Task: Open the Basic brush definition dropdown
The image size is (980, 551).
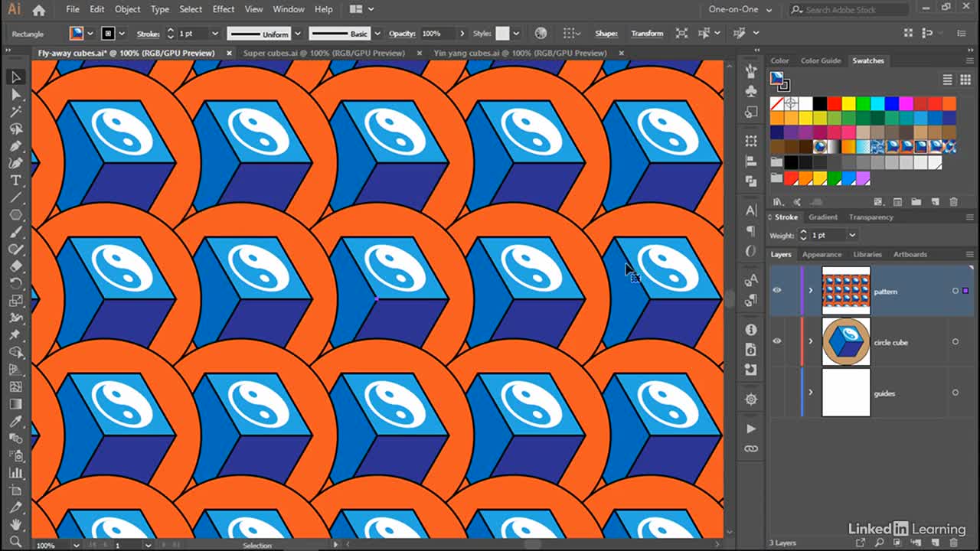Action: click(x=377, y=34)
